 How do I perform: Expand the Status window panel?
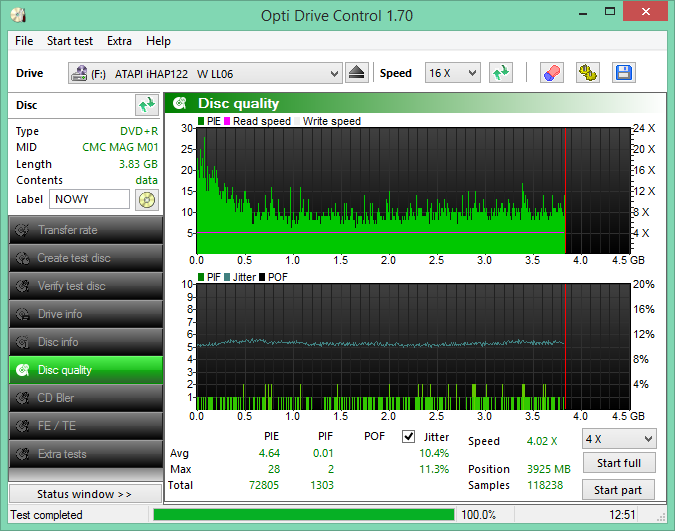click(x=85, y=494)
